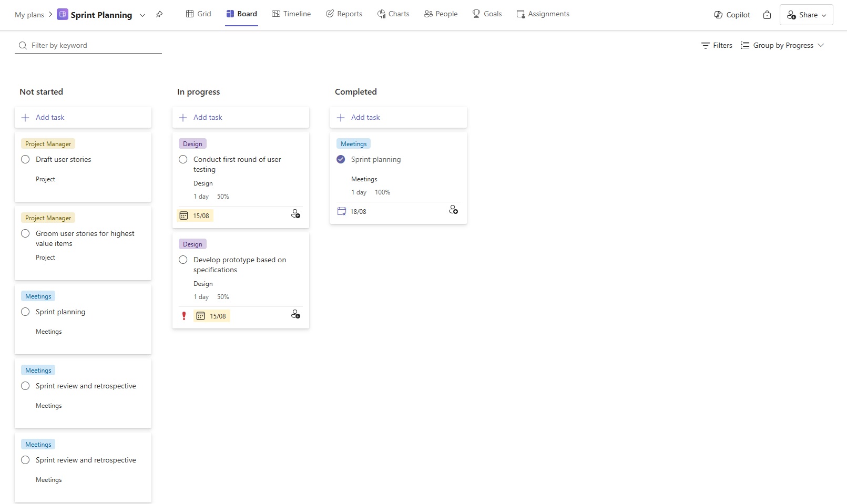This screenshot has width=847, height=504.
Task: Mark Groom user stories task complete
Action: click(x=25, y=233)
